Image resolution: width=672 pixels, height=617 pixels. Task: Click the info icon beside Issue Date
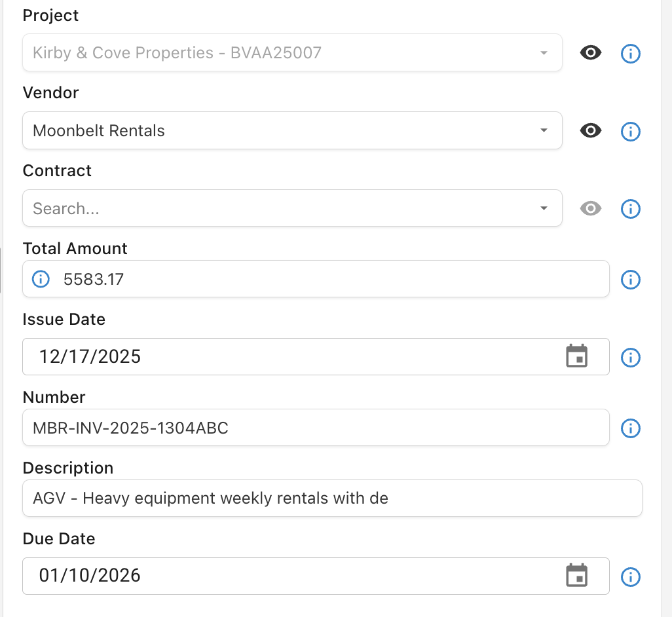630,357
